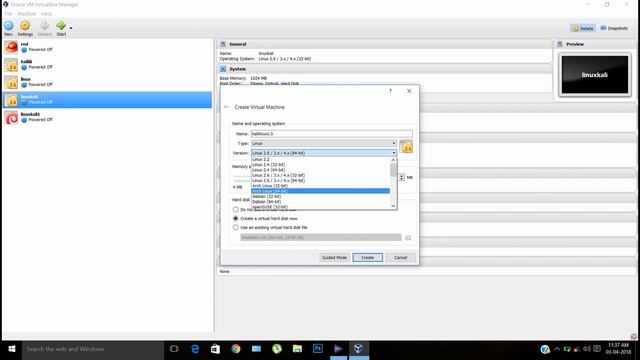Choose highlighted Arch Linux (64-bit) option

[320, 191]
